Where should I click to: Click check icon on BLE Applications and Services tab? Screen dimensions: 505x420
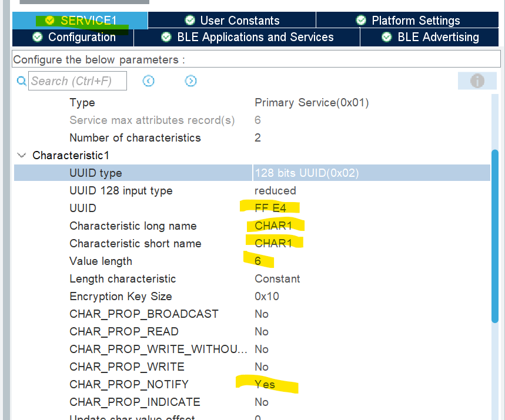point(166,37)
